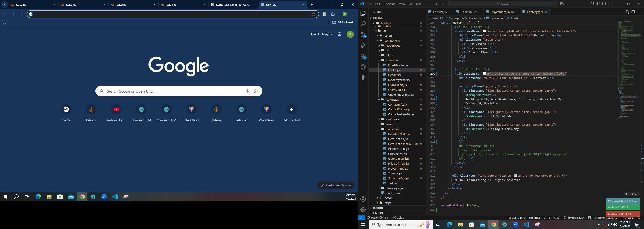
Task: Open the ChatGPT shortcut
Action: click(x=66, y=113)
